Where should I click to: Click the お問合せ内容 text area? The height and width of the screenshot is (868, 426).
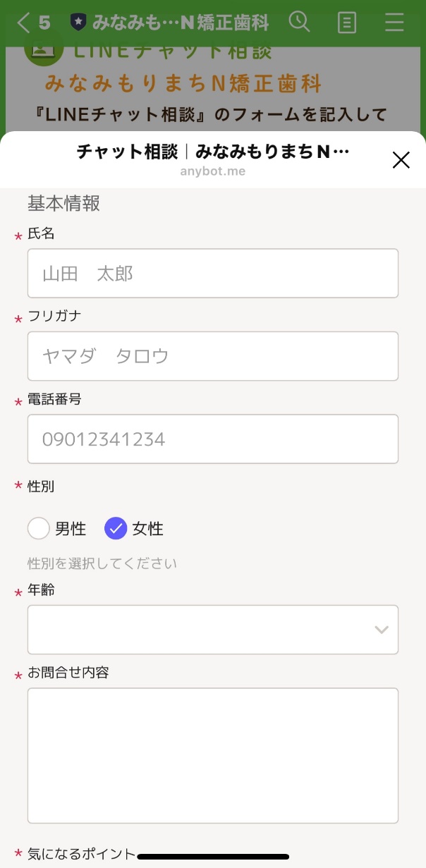pos(212,755)
